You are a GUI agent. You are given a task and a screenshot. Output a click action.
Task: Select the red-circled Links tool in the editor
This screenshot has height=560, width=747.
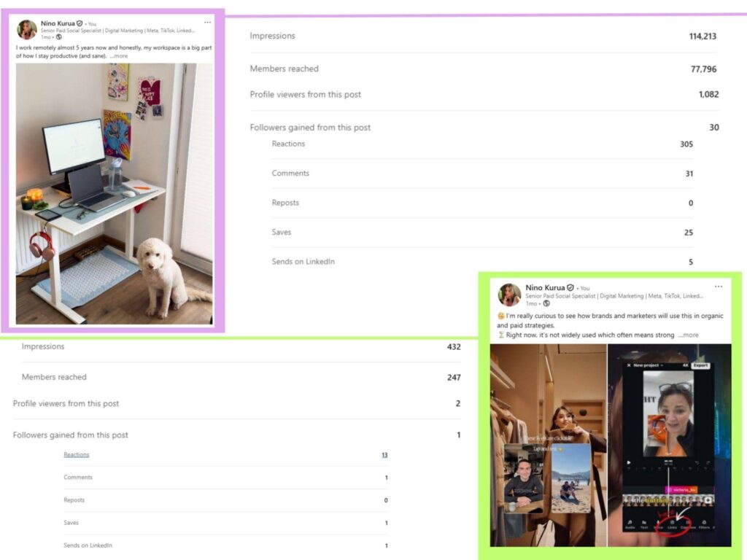(x=672, y=523)
